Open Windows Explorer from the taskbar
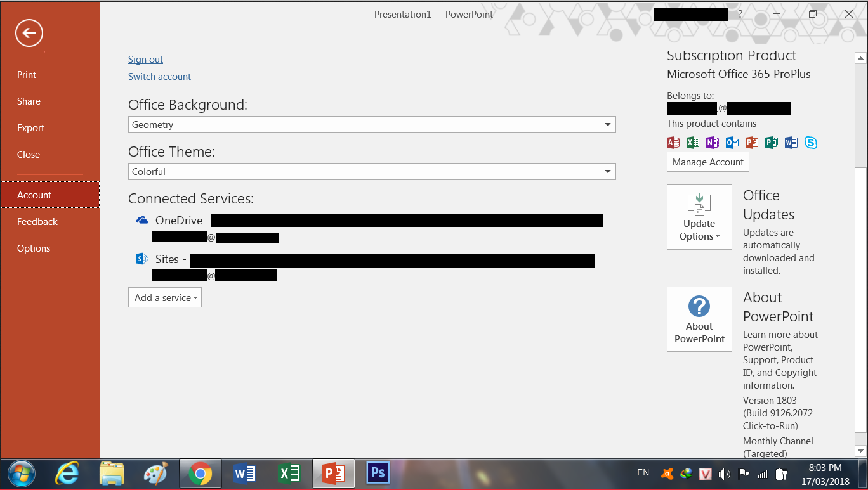Image resolution: width=868 pixels, height=490 pixels. (x=112, y=474)
